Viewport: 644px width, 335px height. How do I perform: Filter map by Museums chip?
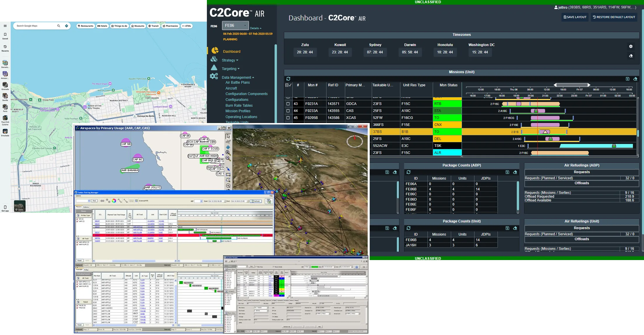pos(138,26)
